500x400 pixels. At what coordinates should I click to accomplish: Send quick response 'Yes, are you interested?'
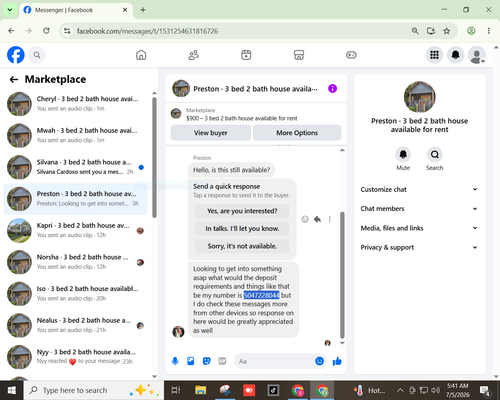click(242, 211)
